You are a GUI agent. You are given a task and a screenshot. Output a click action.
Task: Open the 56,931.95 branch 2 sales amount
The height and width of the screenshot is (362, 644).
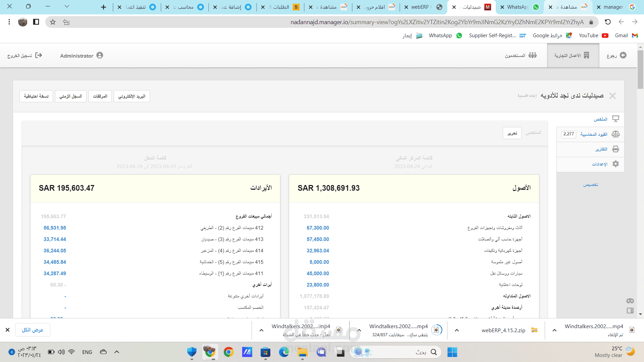pos(55,228)
